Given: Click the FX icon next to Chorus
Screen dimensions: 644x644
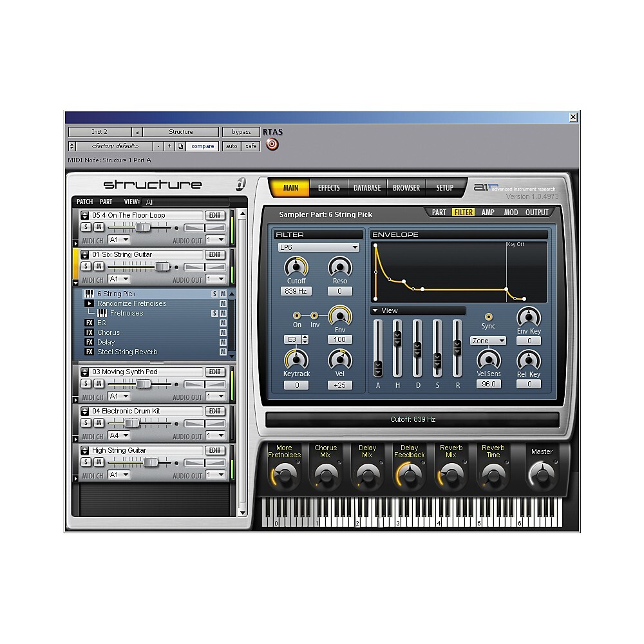Looking at the screenshot, I should (90, 332).
